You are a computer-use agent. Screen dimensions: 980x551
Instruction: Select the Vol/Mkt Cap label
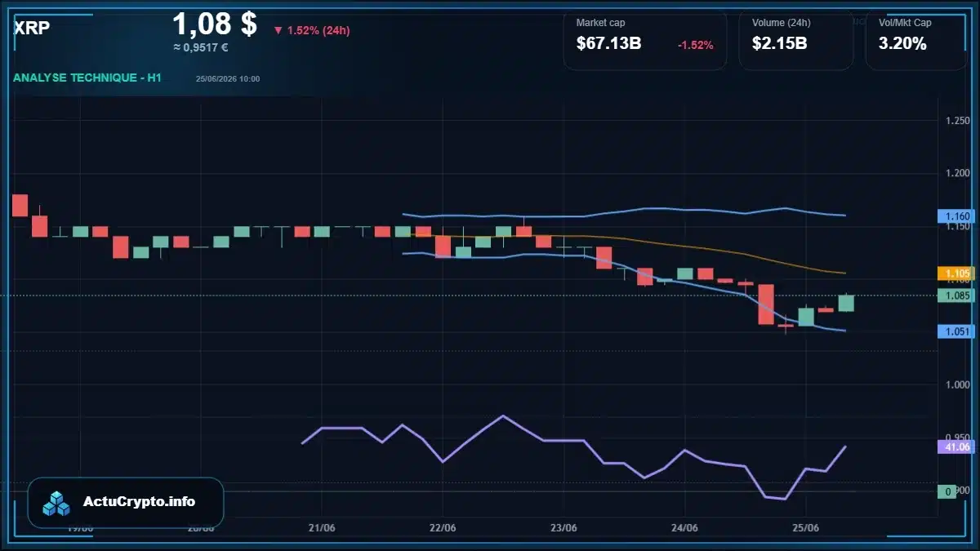tap(905, 23)
